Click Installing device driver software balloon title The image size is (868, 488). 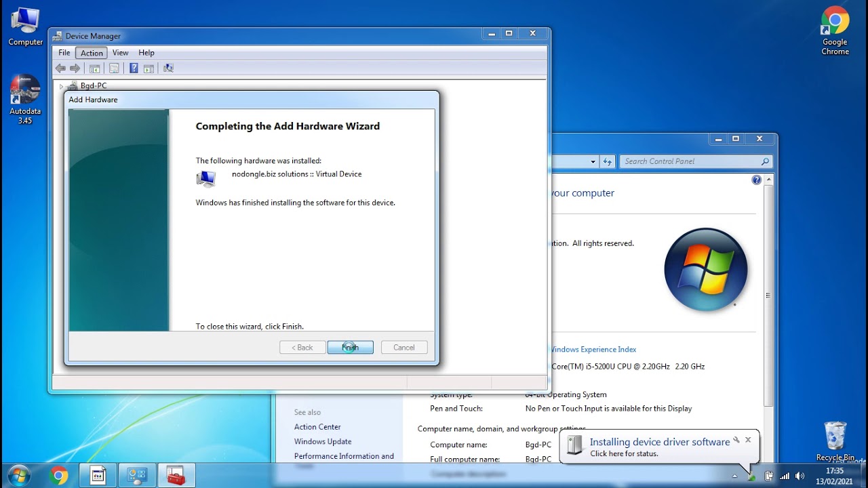tap(660, 442)
